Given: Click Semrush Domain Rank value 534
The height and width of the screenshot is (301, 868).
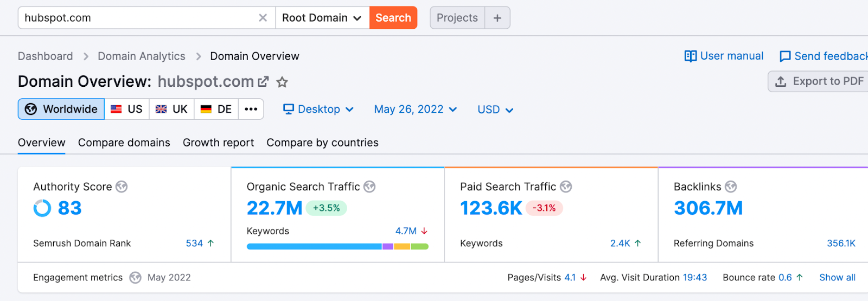Looking at the screenshot, I should point(194,244).
